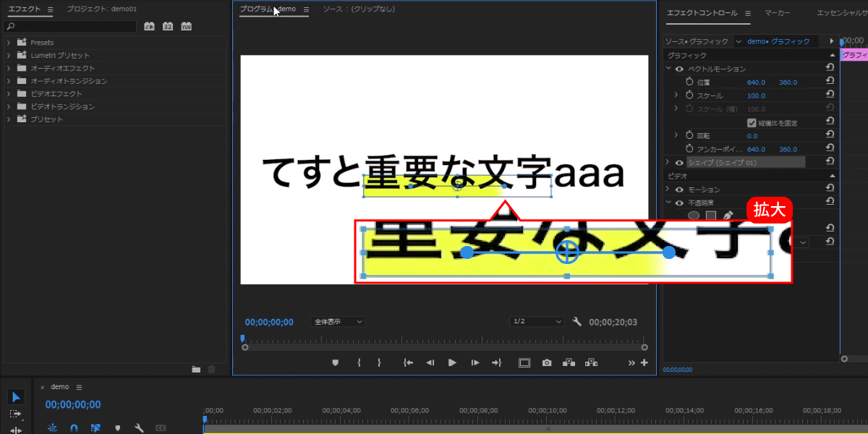Click the Extract button icon
Image resolution: width=868 pixels, height=434 pixels.
(591, 362)
